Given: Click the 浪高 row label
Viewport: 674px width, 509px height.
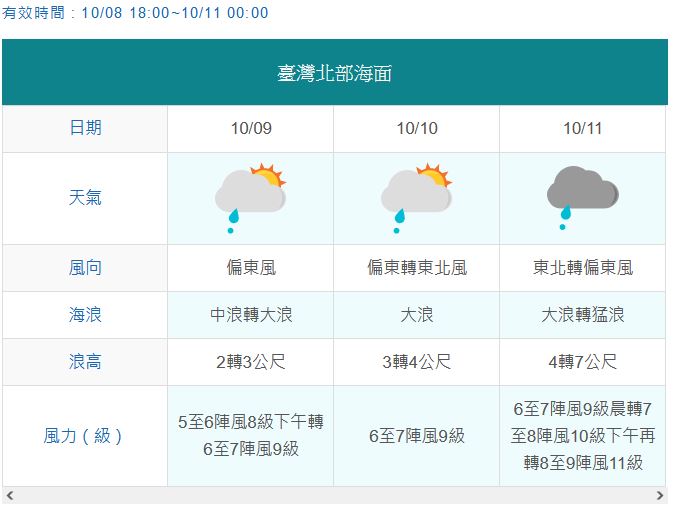Looking at the screenshot, I should pos(85,362).
